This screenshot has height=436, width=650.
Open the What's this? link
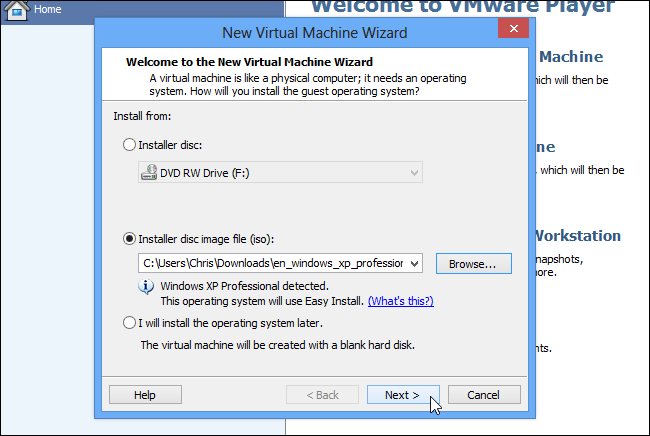(x=401, y=301)
